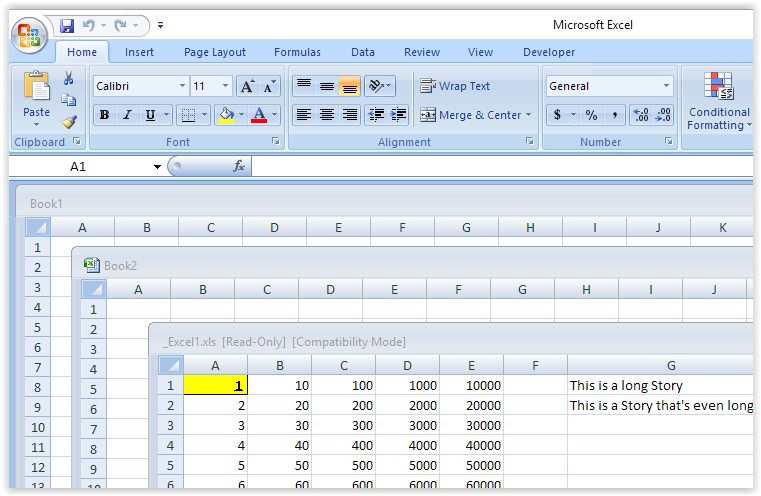The image size is (761, 496).
Task: Apply red Font Color
Action: (x=259, y=115)
